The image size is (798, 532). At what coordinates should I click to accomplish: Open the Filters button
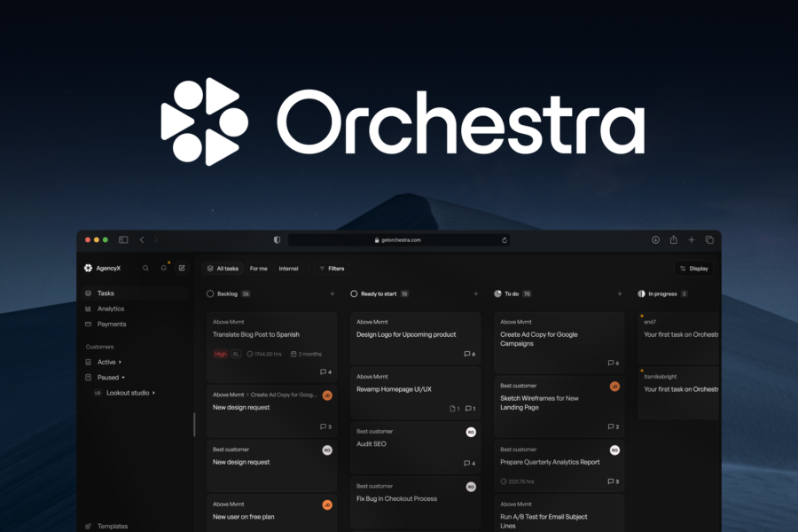[332, 269]
